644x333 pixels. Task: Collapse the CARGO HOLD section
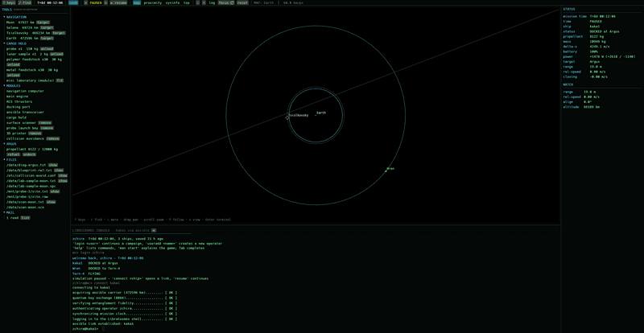pyautogui.click(x=16, y=43)
